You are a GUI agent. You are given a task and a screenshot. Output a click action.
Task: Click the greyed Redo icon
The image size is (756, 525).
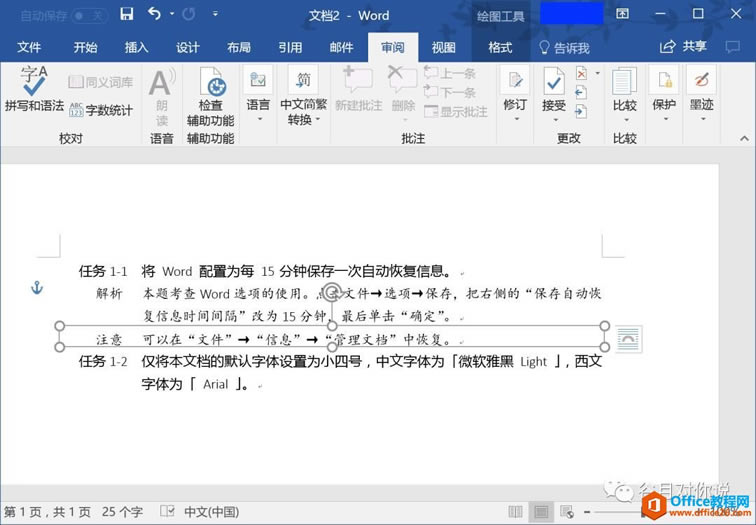pos(189,14)
